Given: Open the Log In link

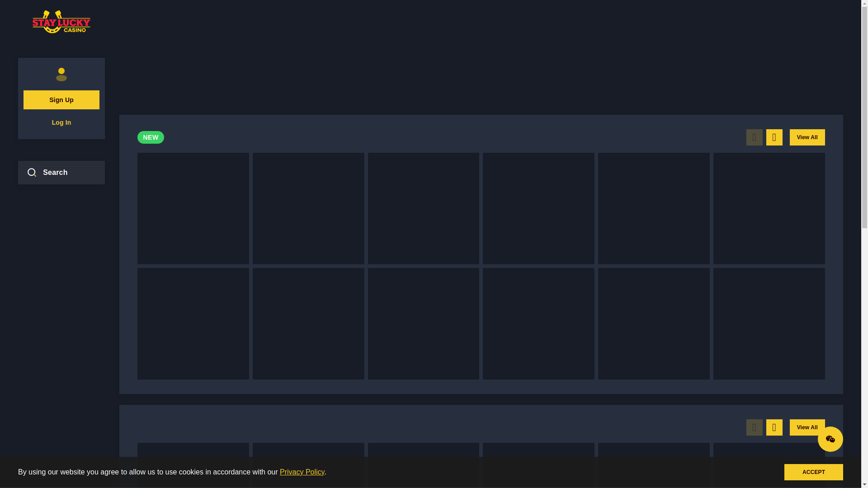Looking at the screenshot, I should 61,122.
